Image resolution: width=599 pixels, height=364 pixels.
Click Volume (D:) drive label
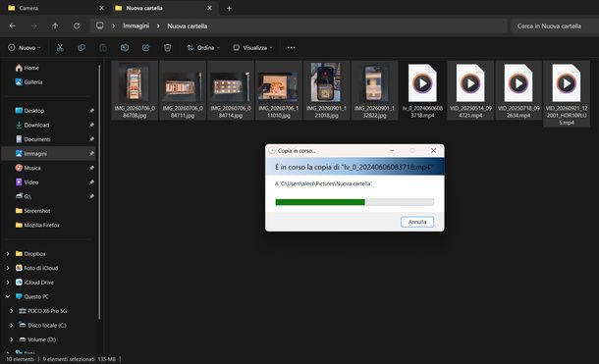coord(41,339)
